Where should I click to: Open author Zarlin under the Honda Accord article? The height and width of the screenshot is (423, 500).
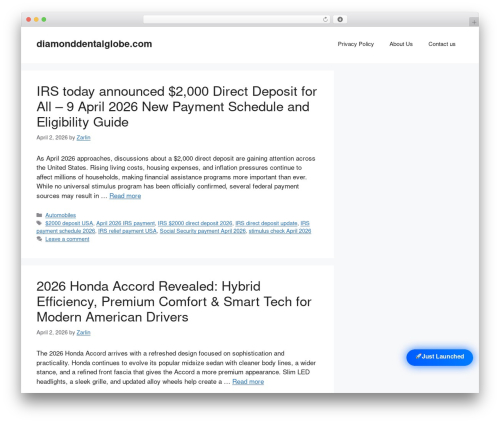click(83, 333)
